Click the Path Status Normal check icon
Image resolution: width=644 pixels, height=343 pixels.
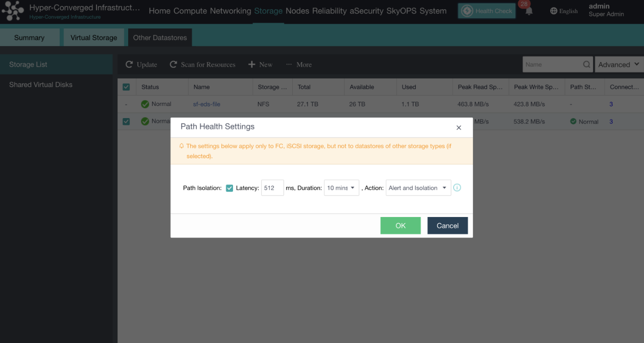(x=573, y=121)
